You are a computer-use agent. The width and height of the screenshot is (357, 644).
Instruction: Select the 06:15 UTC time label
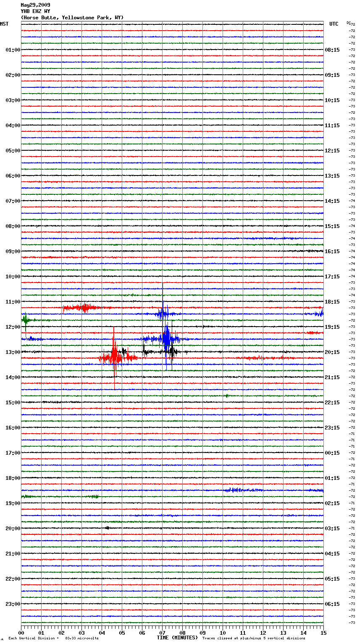(x=332, y=604)
